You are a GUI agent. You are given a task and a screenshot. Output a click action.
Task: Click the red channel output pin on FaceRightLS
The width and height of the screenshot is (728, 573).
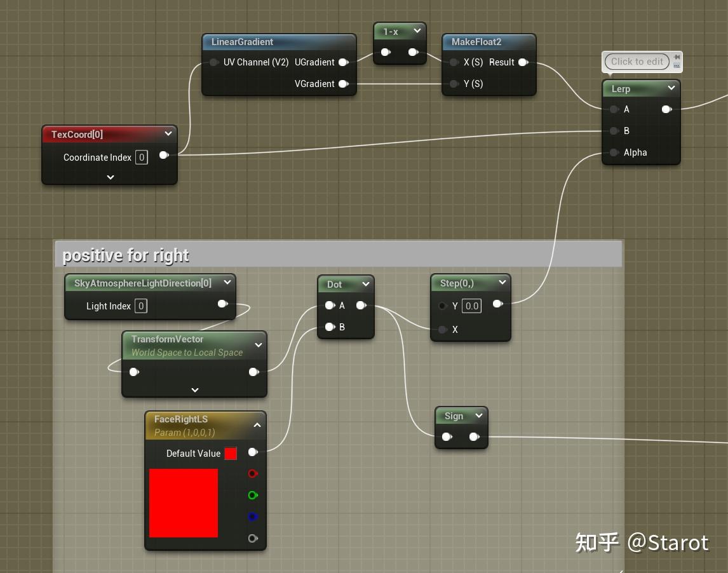(x=253, y=474)
